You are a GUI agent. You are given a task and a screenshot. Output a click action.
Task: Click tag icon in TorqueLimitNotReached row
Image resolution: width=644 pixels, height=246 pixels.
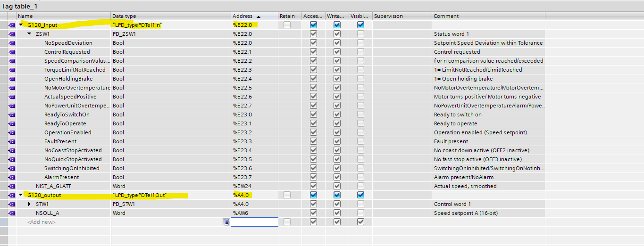12,70
